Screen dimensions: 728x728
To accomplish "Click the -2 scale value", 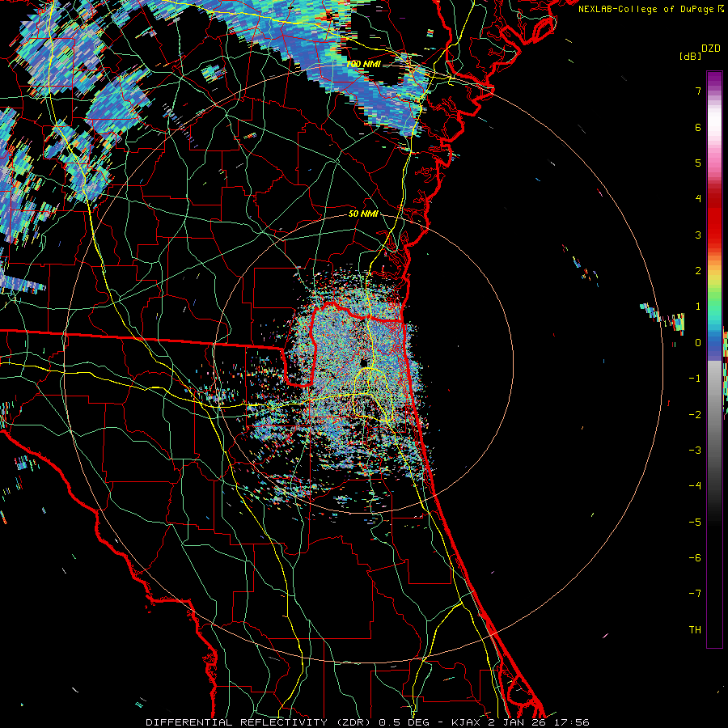I will [695, 415].
